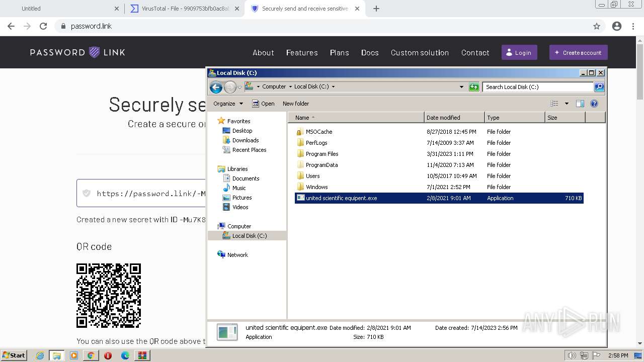Open Contact in Password Link navigation

pyautogui.click(x=475, y=52)
